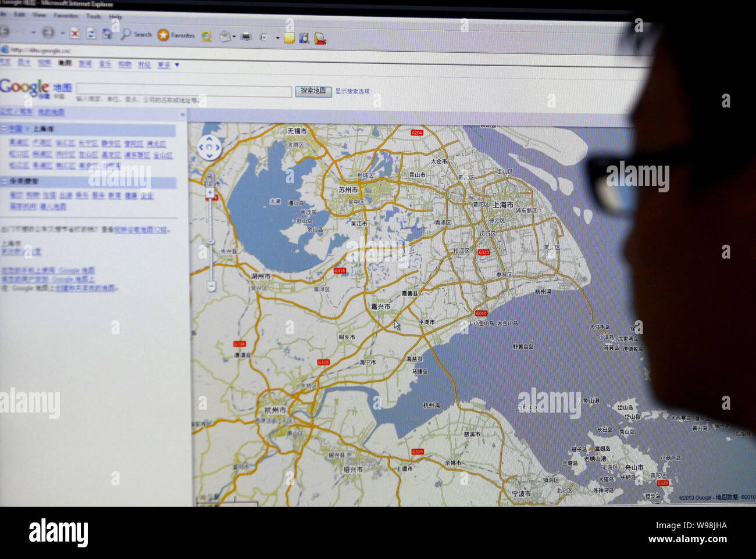Click the 搜索地图 search button
This screenshot has height=559, width=756.
pos(313,91)
